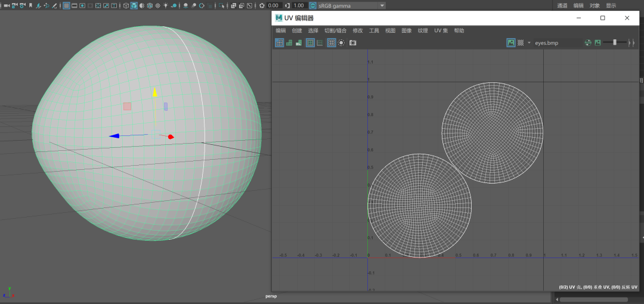Open the UV 集 menu

coord(441,30)
